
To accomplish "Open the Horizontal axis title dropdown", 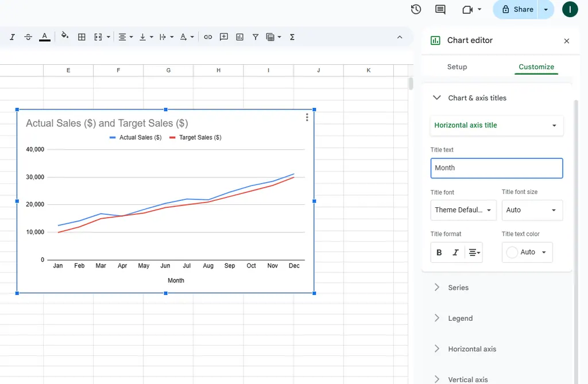I will [x=496, y=125].
